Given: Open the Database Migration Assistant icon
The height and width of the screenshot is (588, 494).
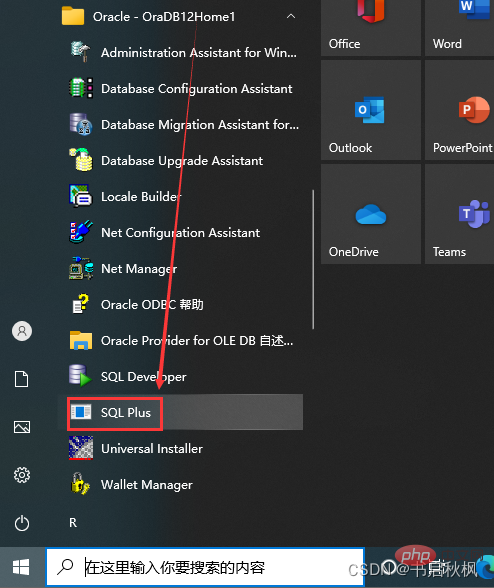Looking at the screenshot, I should (81, 124).
